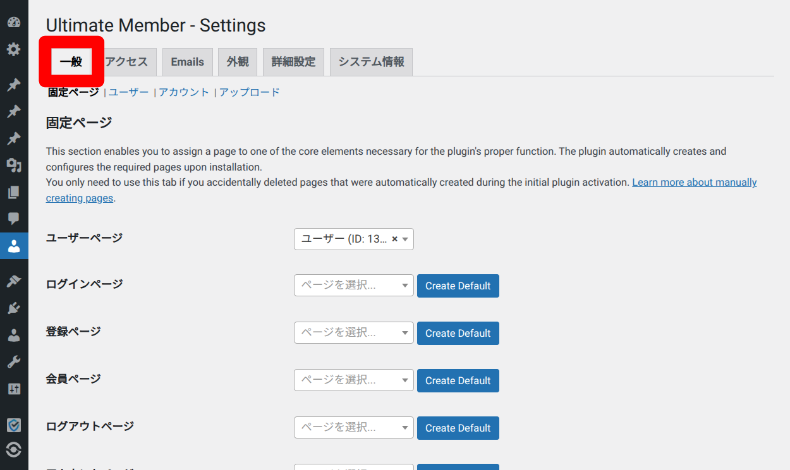Open the Appearance paintbrush icon
The width and height of the screenshot is (790, 470).
14,281
